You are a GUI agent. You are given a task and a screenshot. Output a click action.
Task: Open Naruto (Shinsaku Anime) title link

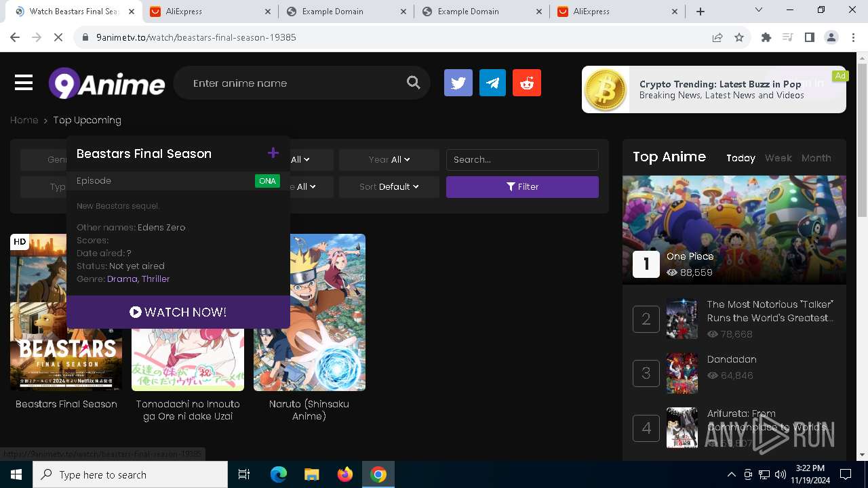click(309, 410)
